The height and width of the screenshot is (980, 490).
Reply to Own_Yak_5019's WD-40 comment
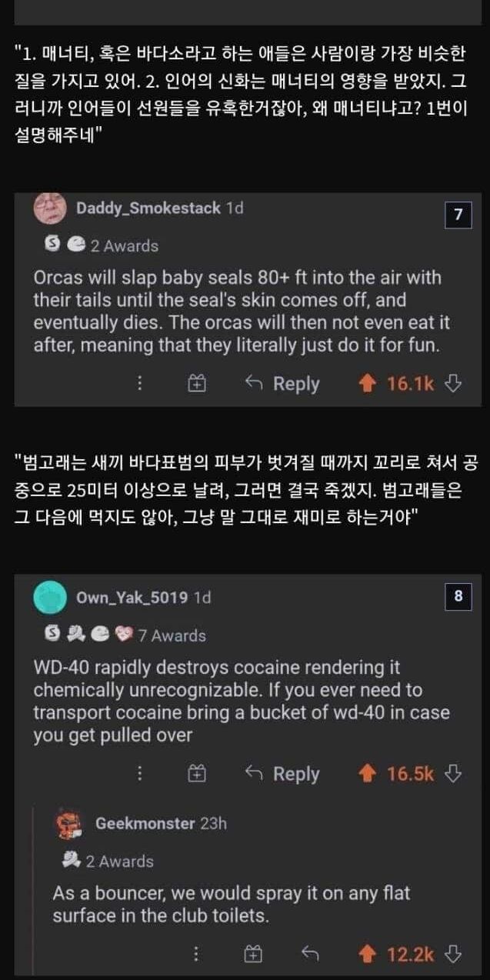pos(282,773)
